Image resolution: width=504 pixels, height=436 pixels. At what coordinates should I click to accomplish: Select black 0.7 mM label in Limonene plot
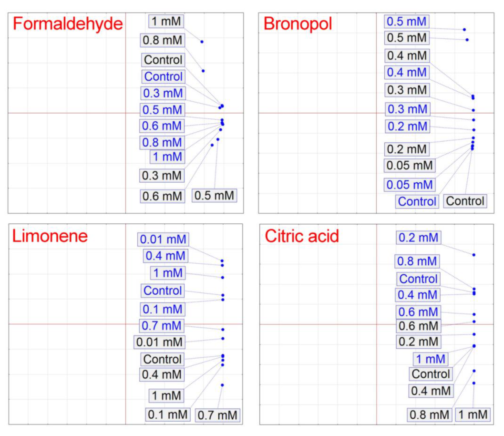coord(217,415)
